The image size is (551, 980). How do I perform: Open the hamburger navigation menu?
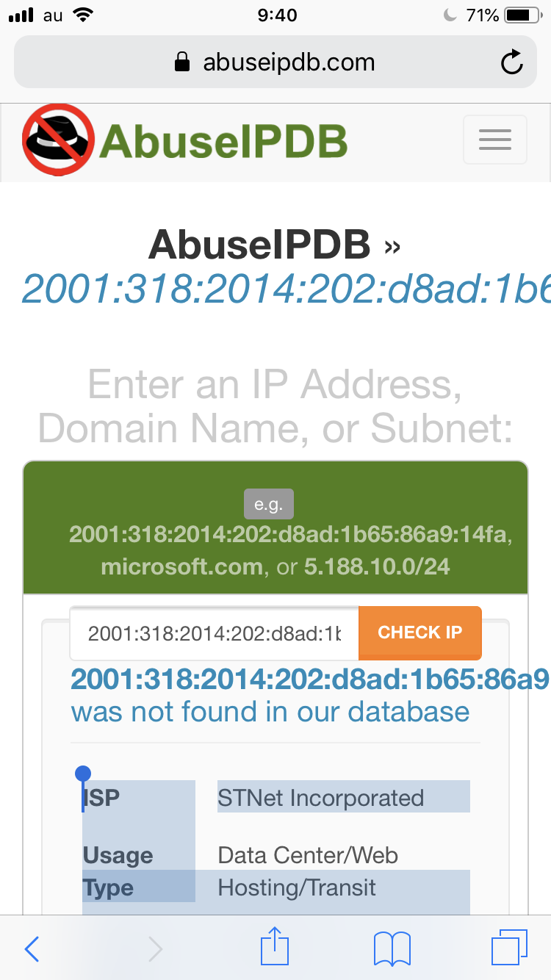pyautogui.click(x=494, y=140)
